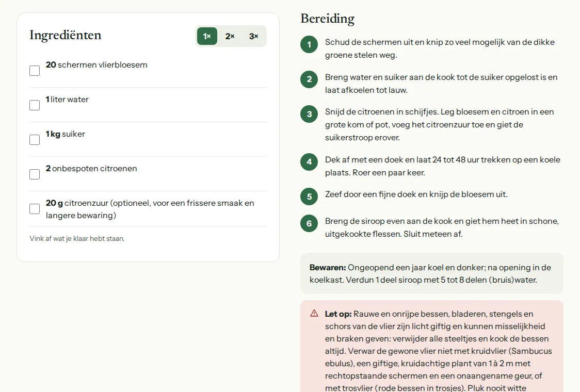Click the text '2 onbespoten citroenen'
580x392 pixels.
click(91, 169)
